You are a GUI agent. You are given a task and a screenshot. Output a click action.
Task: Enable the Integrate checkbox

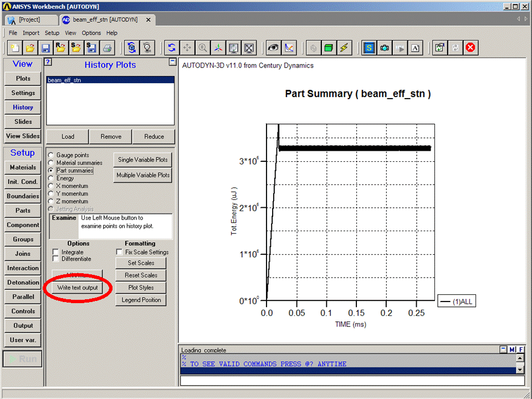(x=55, y=252)
